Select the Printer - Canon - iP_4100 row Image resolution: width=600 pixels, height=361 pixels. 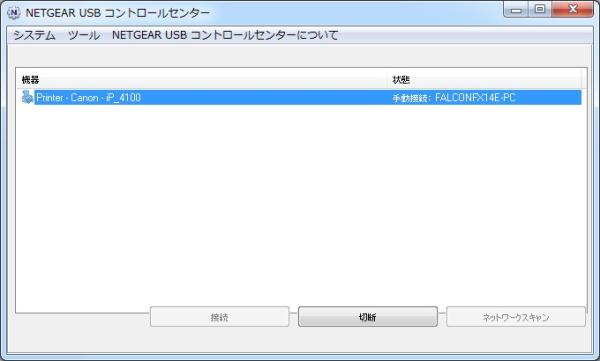point(301,98)
